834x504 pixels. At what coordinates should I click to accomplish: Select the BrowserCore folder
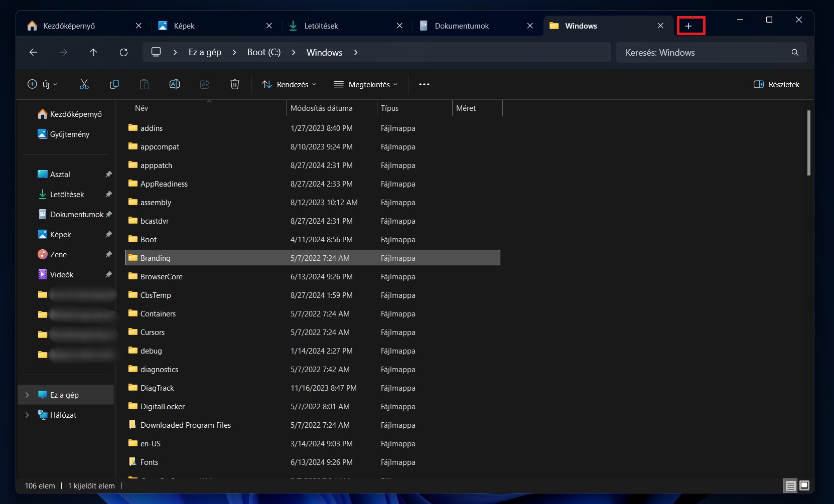313,276
